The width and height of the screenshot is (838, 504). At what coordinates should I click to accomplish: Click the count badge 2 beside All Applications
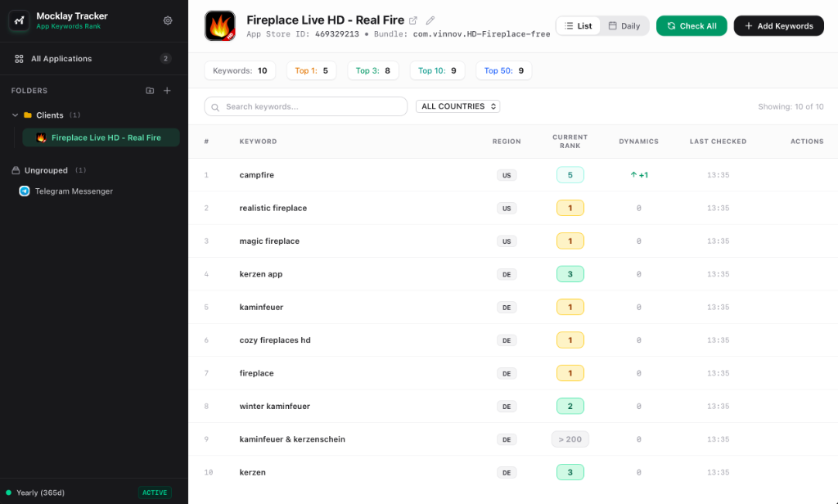165,59
